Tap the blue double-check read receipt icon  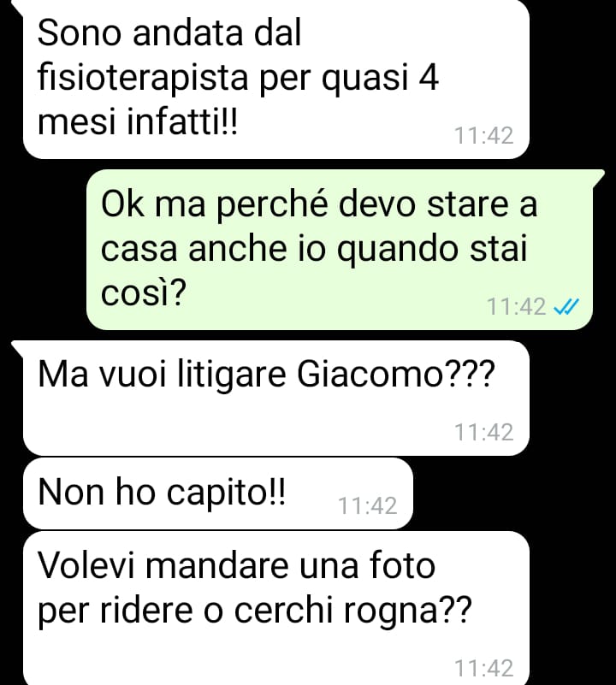(x=566, y=306)
